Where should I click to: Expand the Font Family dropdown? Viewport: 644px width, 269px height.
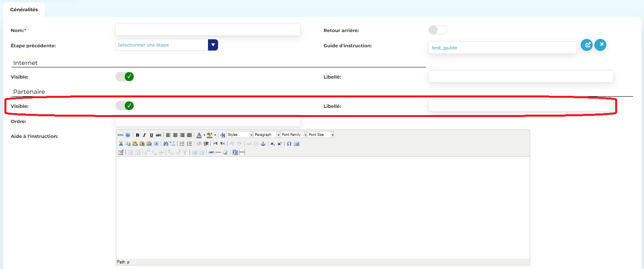pos(305,135)
